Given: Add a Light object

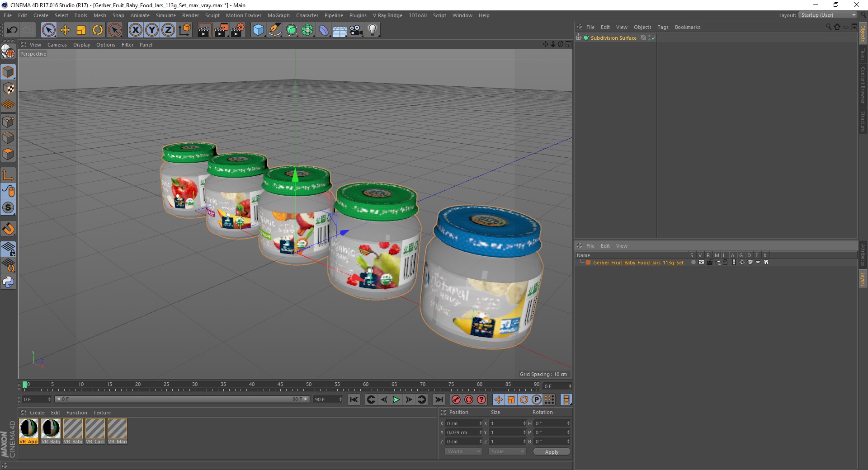Looking at the screenshot, I should [373, 30].
